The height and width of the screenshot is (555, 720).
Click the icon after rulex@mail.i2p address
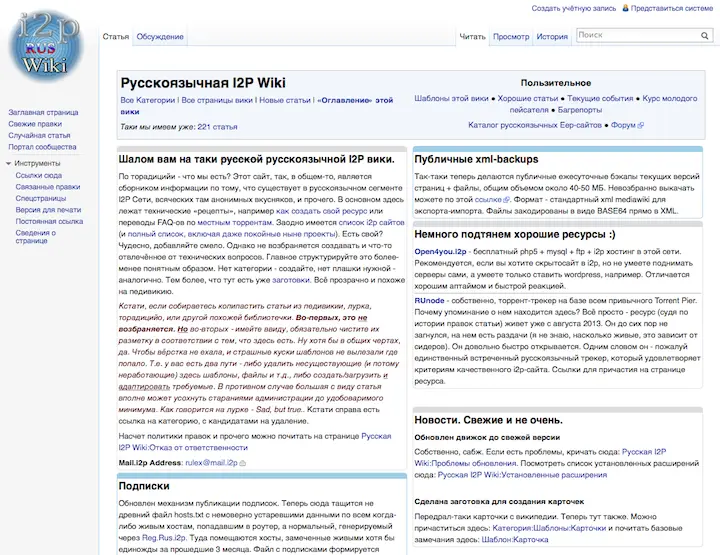coord(243,463)
